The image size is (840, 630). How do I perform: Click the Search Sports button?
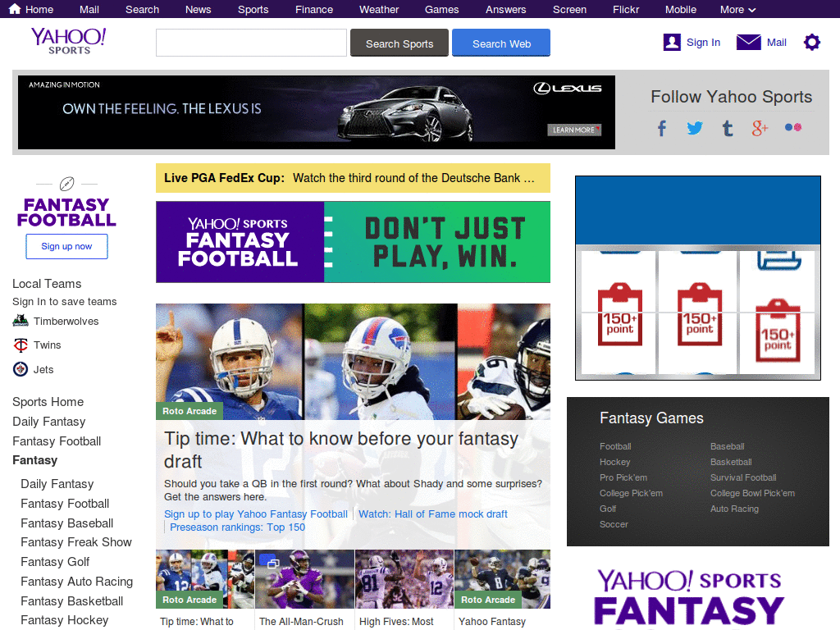pyautogui.click(x=399, y=43)
